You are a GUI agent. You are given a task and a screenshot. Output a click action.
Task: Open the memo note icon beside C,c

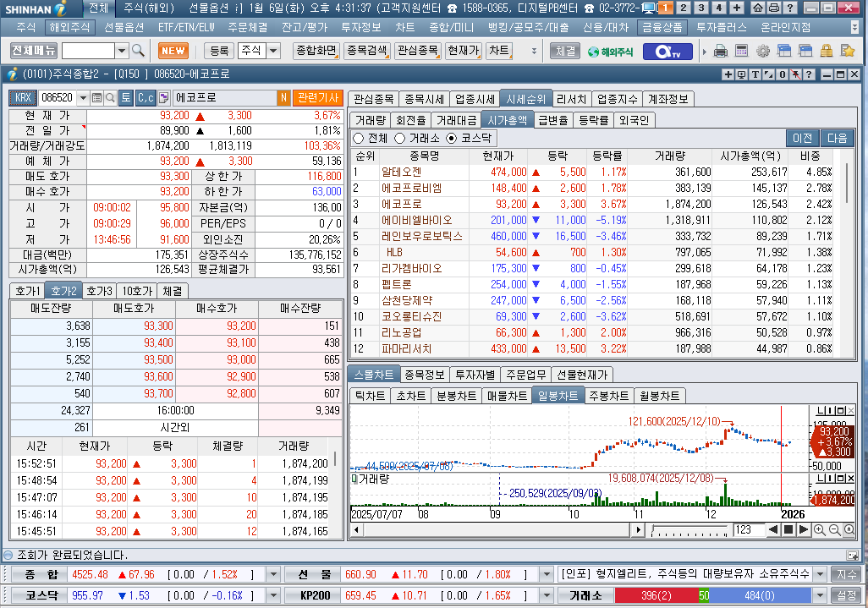click(164, 98)
